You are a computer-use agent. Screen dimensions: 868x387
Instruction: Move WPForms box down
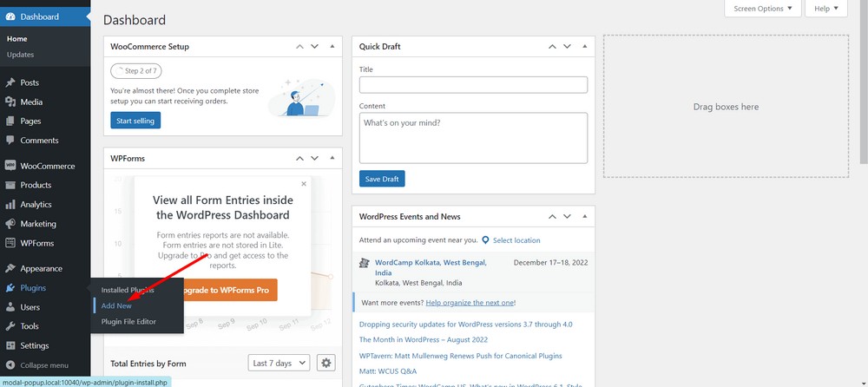click(x=314, y=158)
